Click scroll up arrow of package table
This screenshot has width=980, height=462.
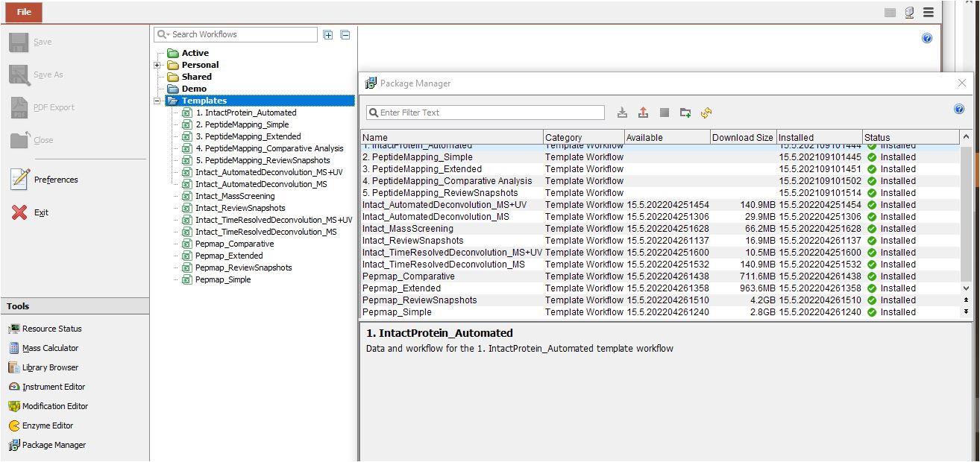pyautogui.click(x=967, y=137)
